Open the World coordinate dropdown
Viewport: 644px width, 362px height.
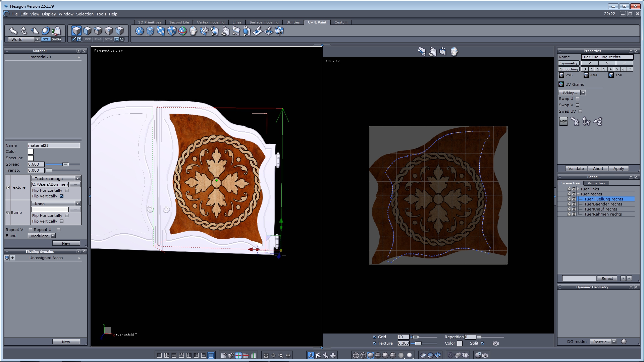(37, 39)
